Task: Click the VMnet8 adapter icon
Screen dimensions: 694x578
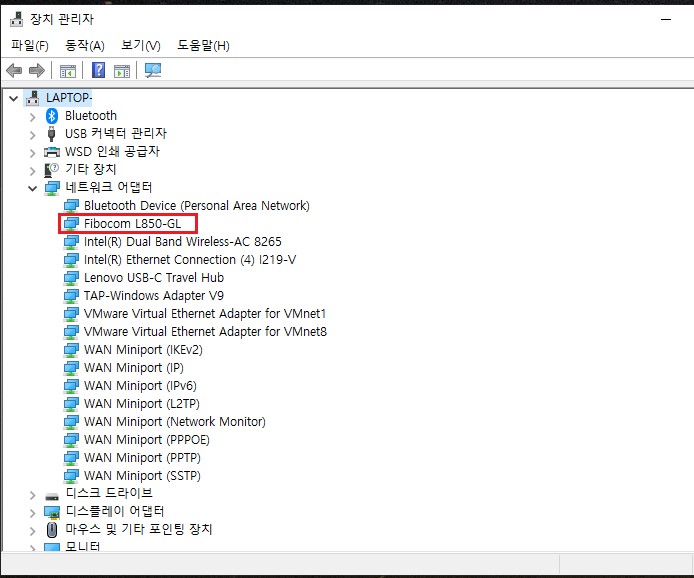Action: click(x=71, y=332)
